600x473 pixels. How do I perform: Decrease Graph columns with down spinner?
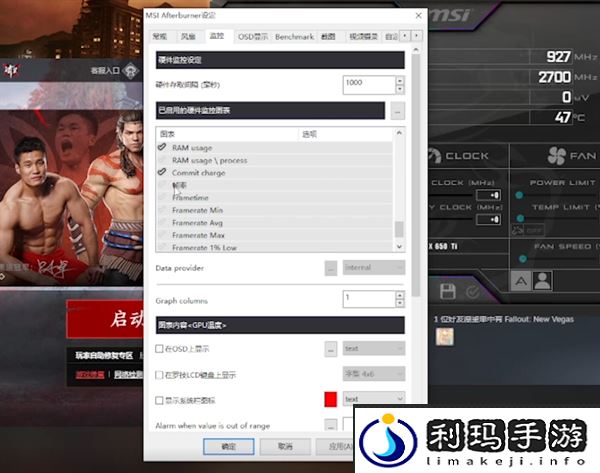[400, 303]
